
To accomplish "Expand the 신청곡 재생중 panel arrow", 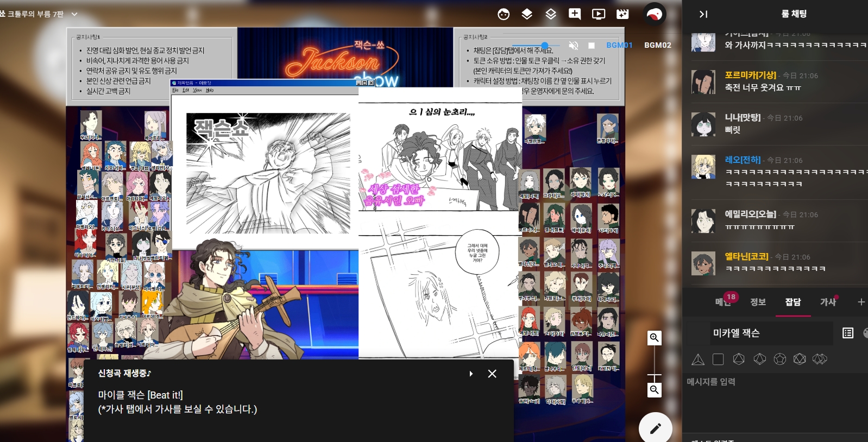I will pos(471,374).
